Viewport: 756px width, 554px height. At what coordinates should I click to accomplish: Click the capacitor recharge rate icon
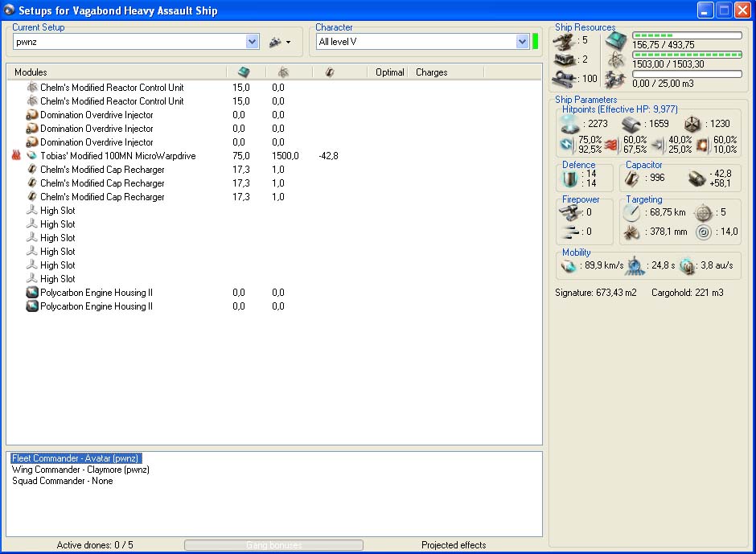696,179
